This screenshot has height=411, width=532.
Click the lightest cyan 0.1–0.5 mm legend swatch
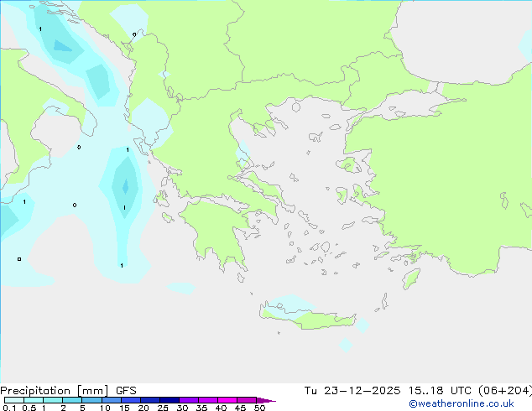click(x=14, y=400)
